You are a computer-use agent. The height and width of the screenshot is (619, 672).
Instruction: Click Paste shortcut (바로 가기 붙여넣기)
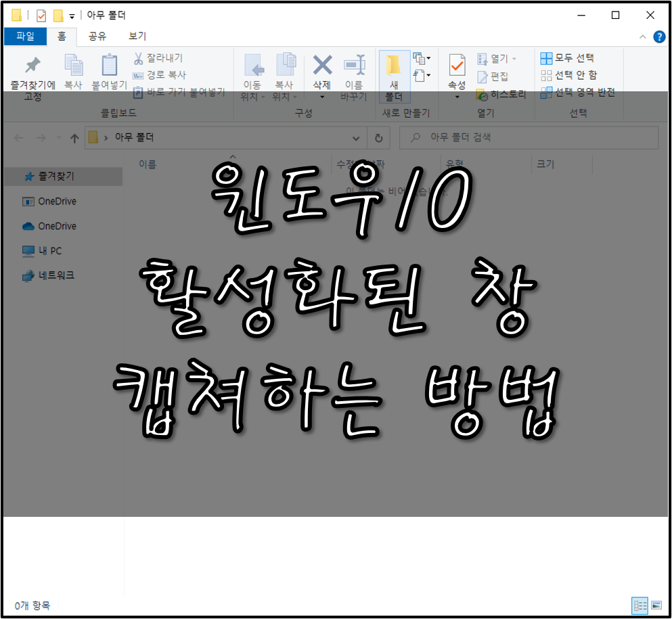coord(179,92)
